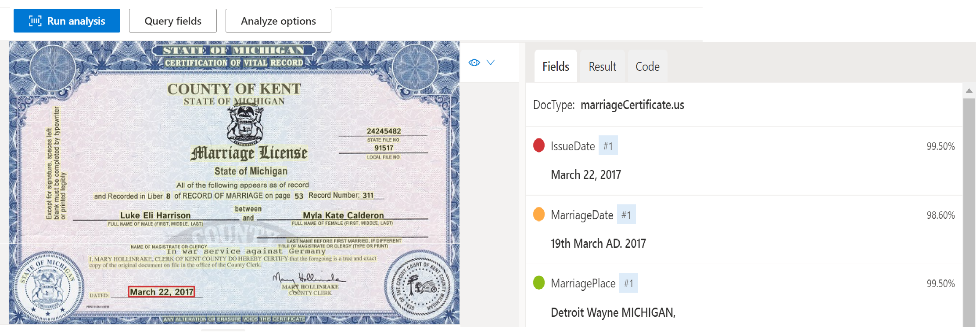Click the IssueDate field label

click(573, 146)
